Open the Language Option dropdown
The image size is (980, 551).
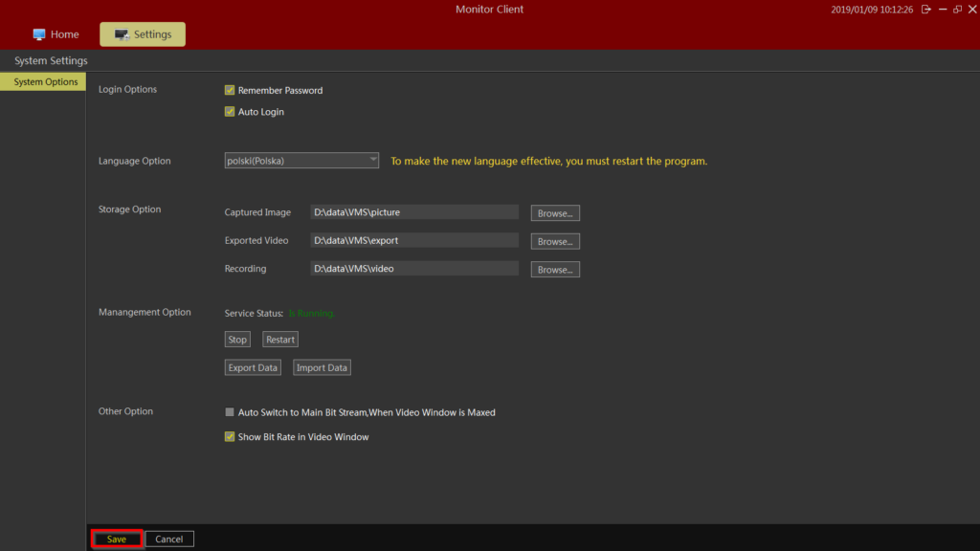click(x=301, y=161)
